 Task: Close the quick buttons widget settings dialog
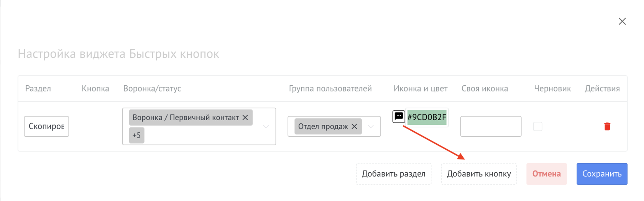click(x=622, y=21)
